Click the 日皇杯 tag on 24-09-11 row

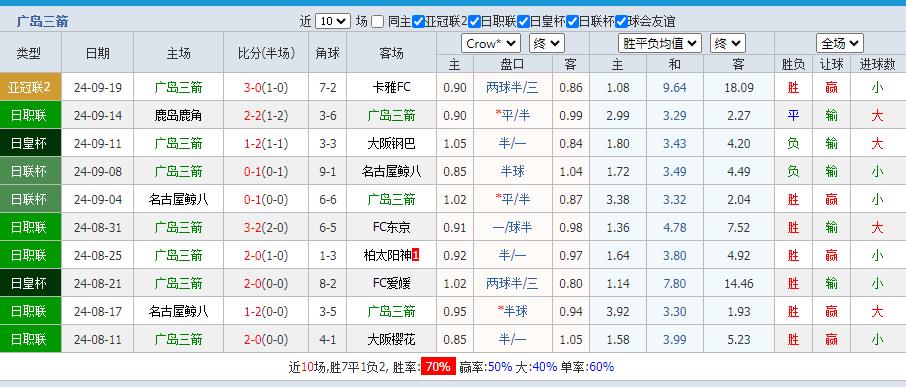[30, 143]
